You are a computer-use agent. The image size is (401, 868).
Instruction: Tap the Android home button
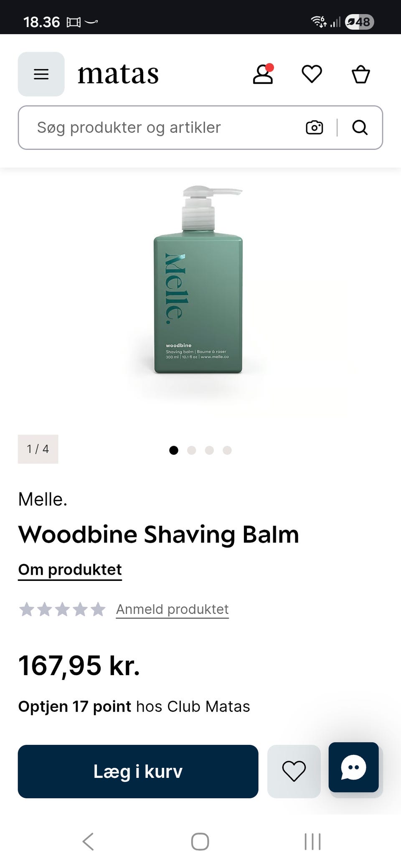(x=200, y=841)
